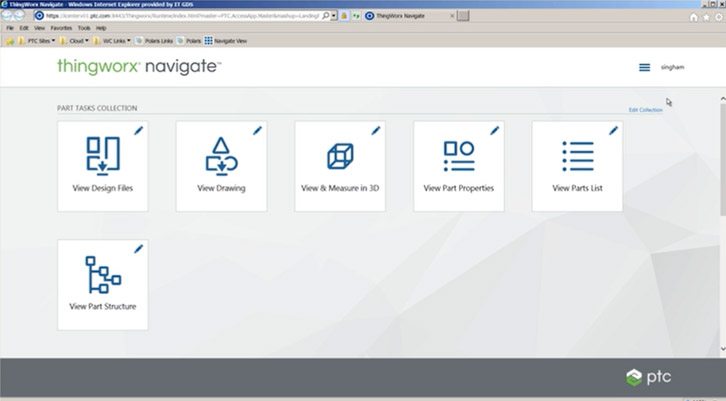Click the page scrollbar up arrow
726x401 pixels.
pos(723,99)
